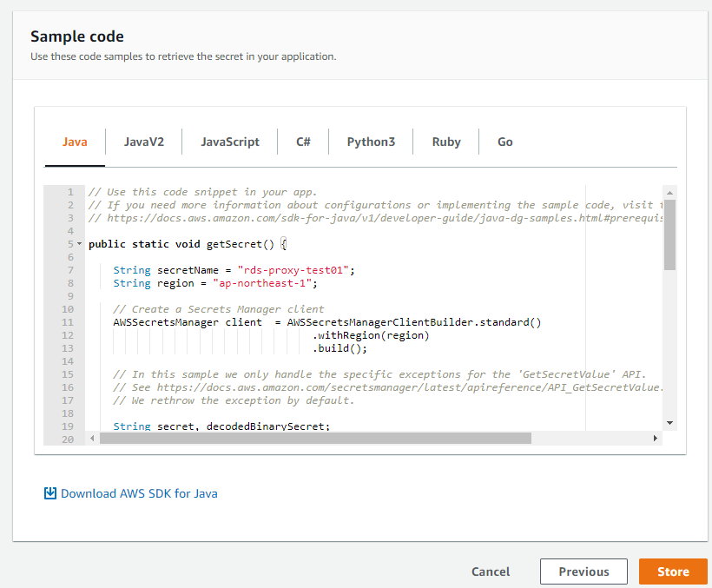
Task: Click the docs.aws.amazon.com sdk-for-java URL comment
Action: [375, 218]
